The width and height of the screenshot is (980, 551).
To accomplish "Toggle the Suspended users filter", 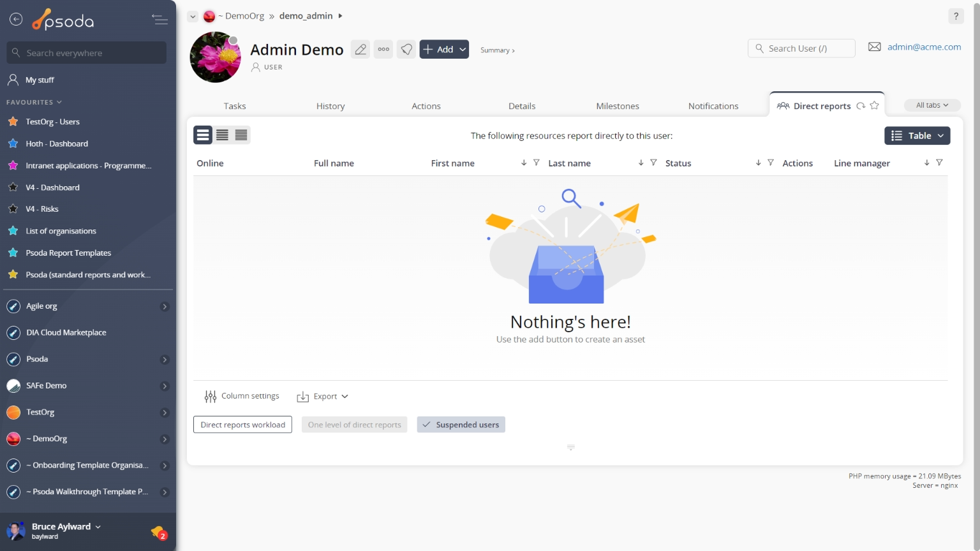I will pyautogui.click(x=461, y=425).
